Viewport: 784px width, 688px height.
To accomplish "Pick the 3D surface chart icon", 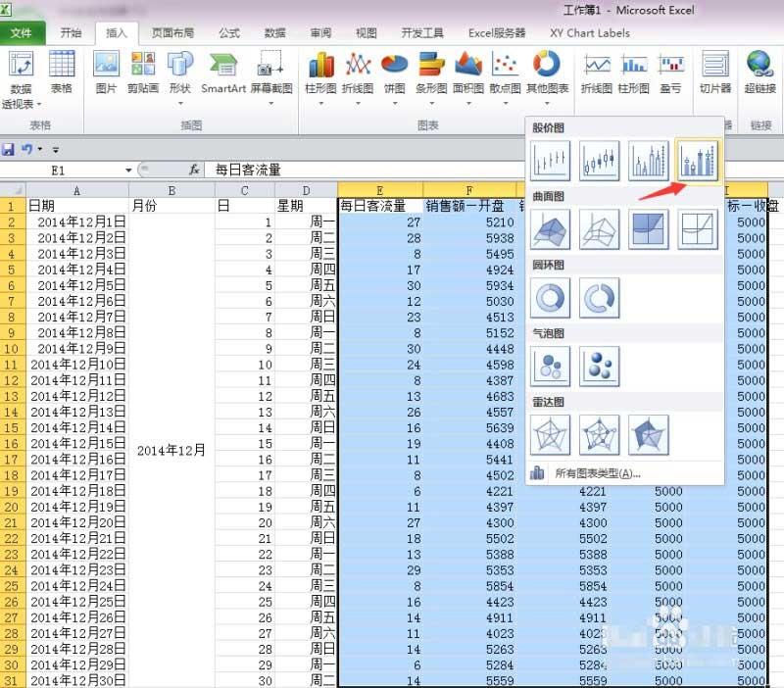I will [550, 228].
